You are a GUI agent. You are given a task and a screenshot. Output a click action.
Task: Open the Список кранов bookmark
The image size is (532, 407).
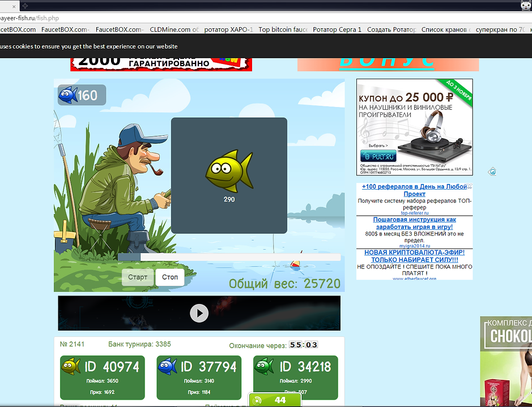tap(445, 29)
